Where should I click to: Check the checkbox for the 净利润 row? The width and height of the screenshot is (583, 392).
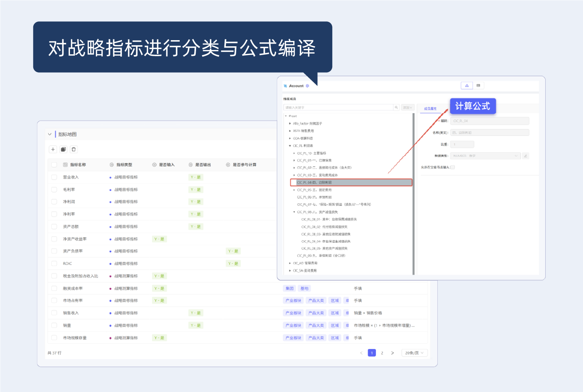[54, 202]
